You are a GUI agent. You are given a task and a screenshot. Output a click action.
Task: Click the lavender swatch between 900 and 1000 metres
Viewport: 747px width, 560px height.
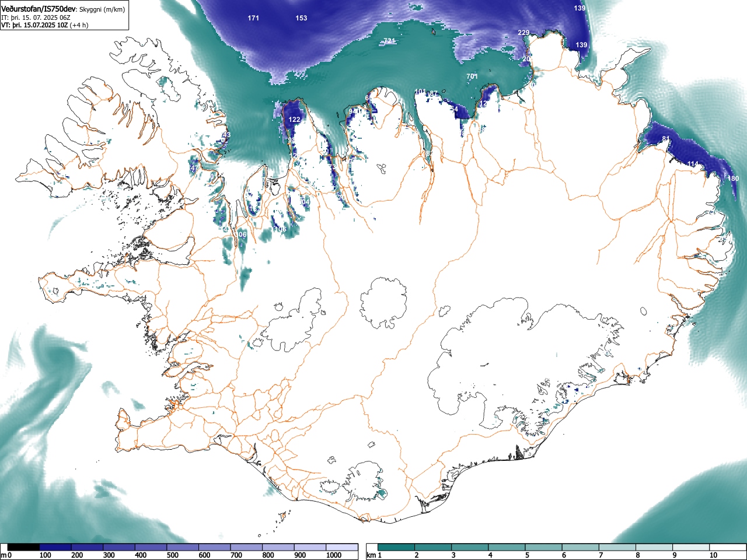(310, 547)
